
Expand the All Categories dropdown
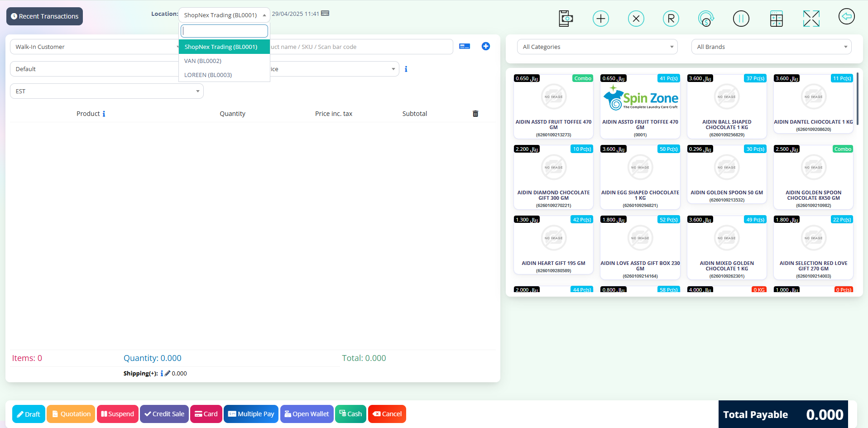[597, 47]
